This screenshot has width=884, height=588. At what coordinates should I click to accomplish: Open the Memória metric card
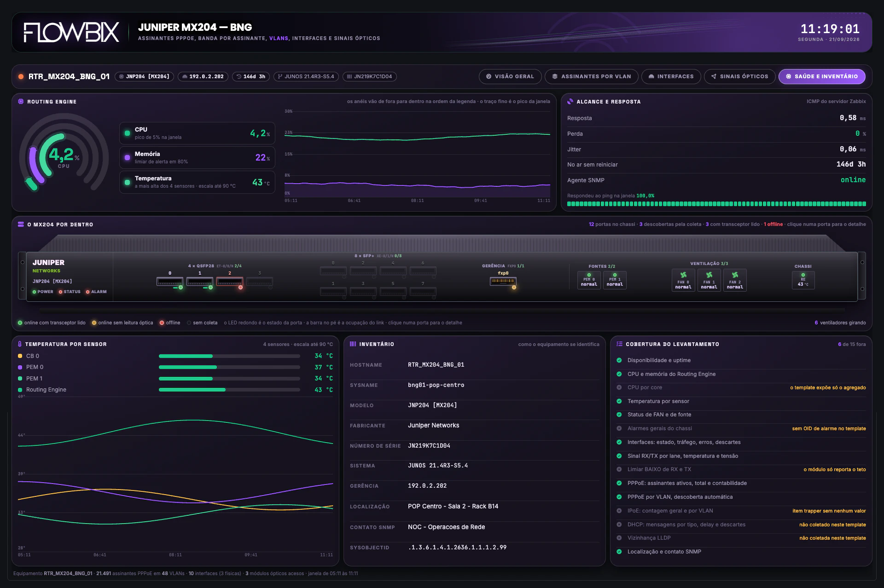197,158
